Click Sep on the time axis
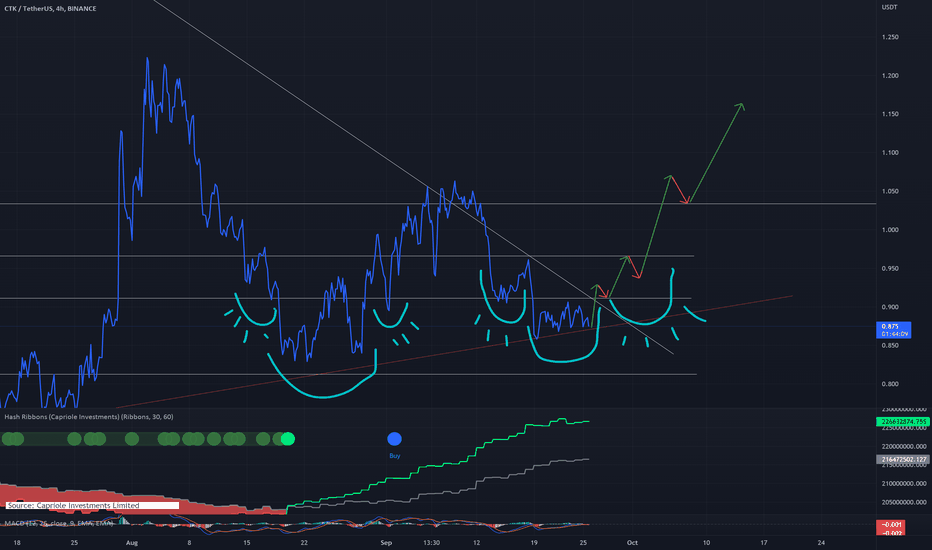The width and height of the screenshot is (932, 550). (386, 542)
